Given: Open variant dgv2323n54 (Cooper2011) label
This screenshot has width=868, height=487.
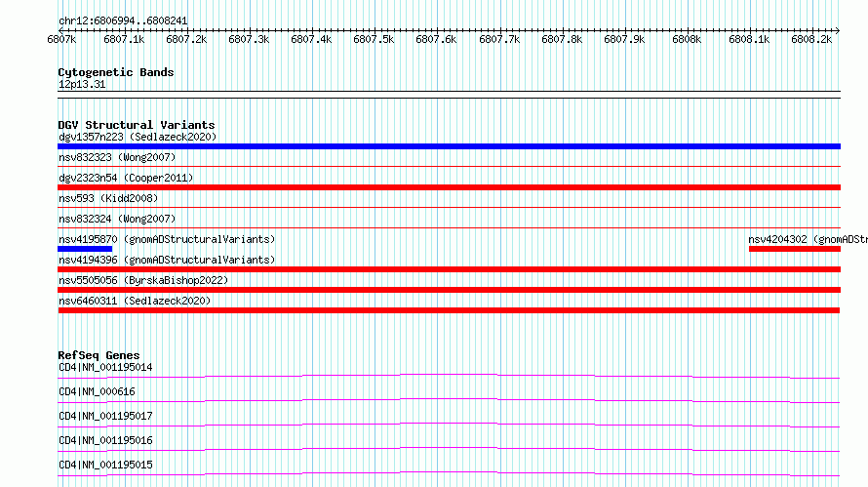Looking at the screenshot, I should tap(126, 178).
